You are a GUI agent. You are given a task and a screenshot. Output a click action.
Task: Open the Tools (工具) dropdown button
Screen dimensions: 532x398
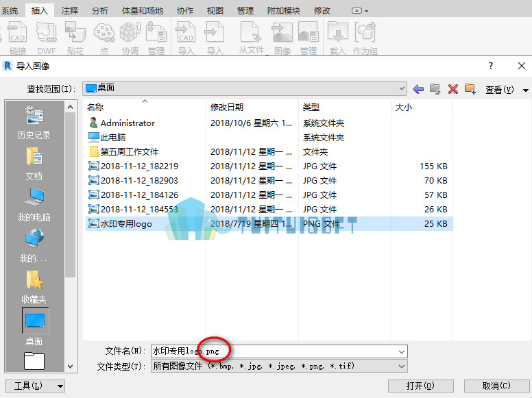(35, 386)
